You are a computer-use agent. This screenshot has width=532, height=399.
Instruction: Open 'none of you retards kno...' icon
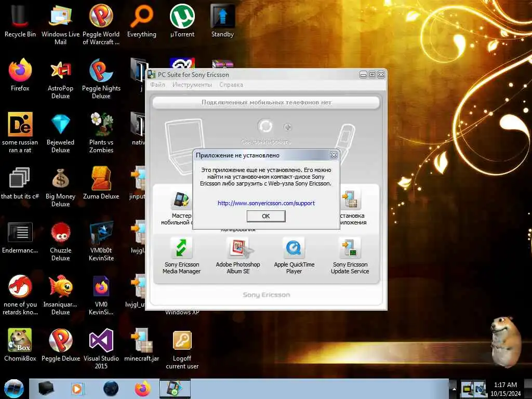coord(20,286)
